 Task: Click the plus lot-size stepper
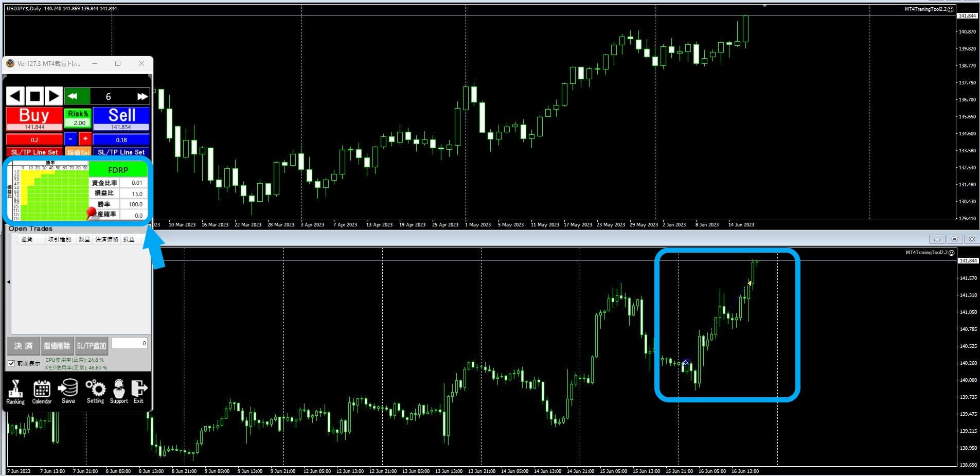coord(85,139)
